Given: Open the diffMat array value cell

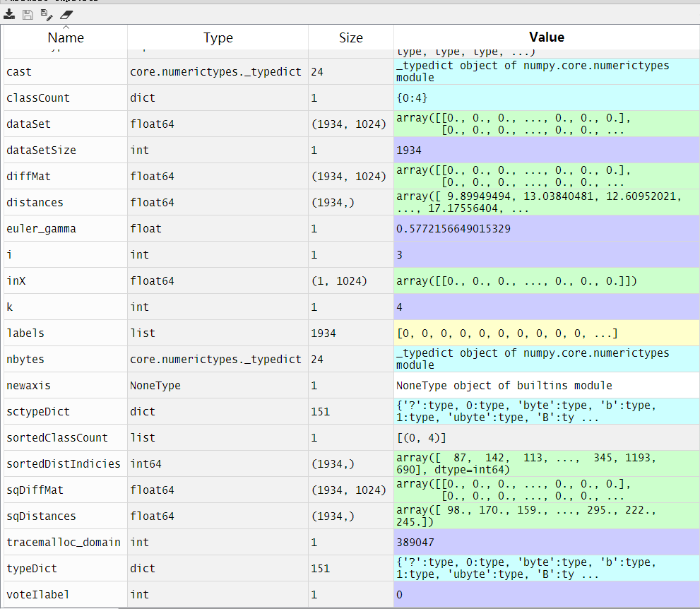Looking at the screenshot, I should (547, 177).
